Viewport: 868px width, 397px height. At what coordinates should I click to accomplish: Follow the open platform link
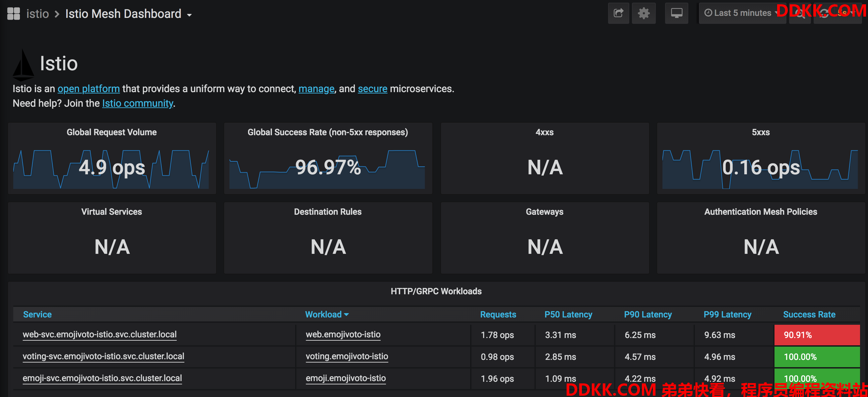89,89
